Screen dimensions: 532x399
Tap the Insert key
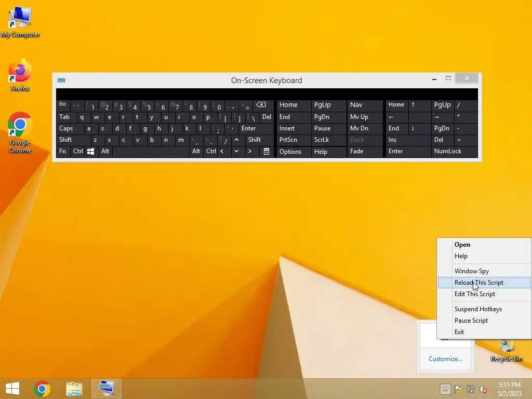click(x=294, y=129)
